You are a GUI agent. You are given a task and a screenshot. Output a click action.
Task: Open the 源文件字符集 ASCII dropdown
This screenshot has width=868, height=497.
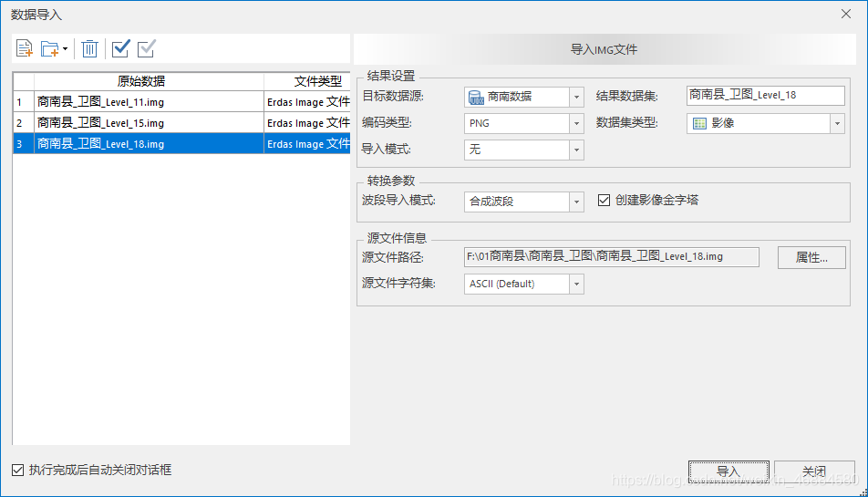[576, 284]
